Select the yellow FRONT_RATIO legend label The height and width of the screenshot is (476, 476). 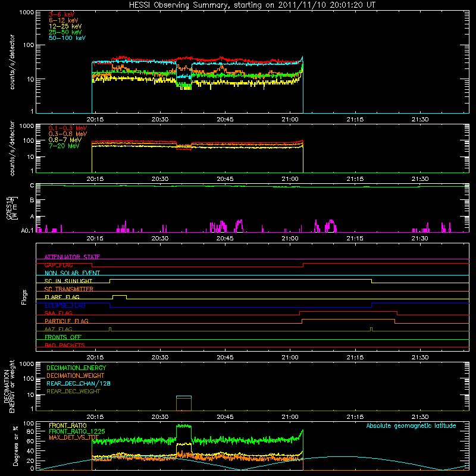point(68,425)
